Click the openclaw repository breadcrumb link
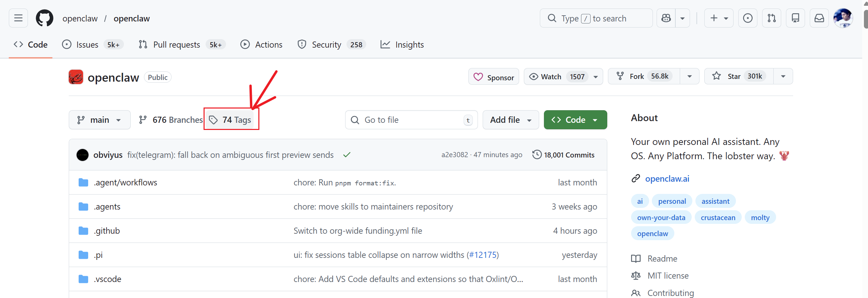 coord(132,18)
